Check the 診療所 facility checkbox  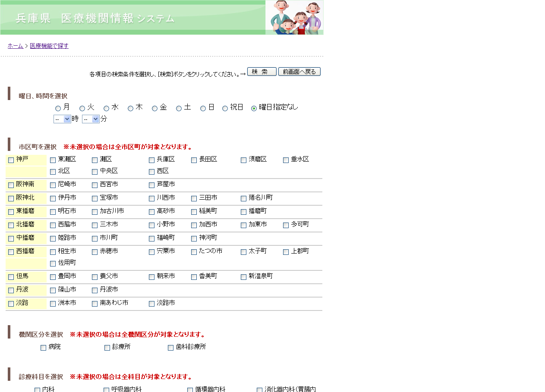(x=107, y=348)
